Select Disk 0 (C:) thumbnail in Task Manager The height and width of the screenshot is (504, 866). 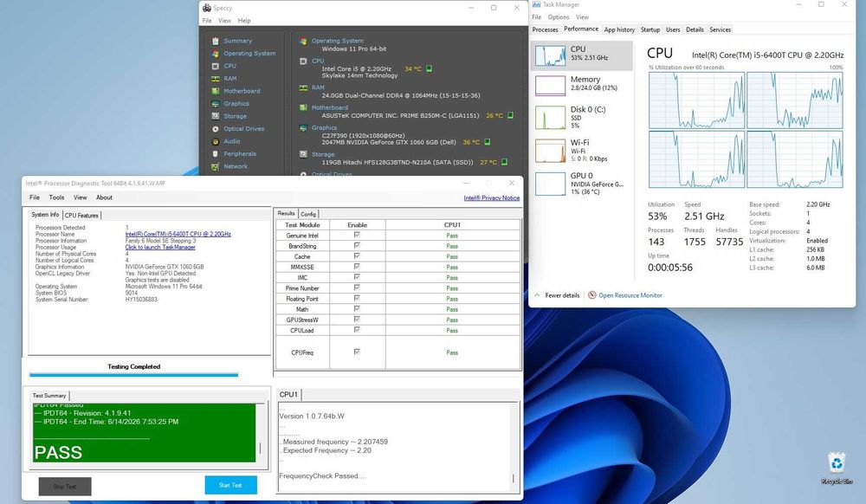click(550, 118)
